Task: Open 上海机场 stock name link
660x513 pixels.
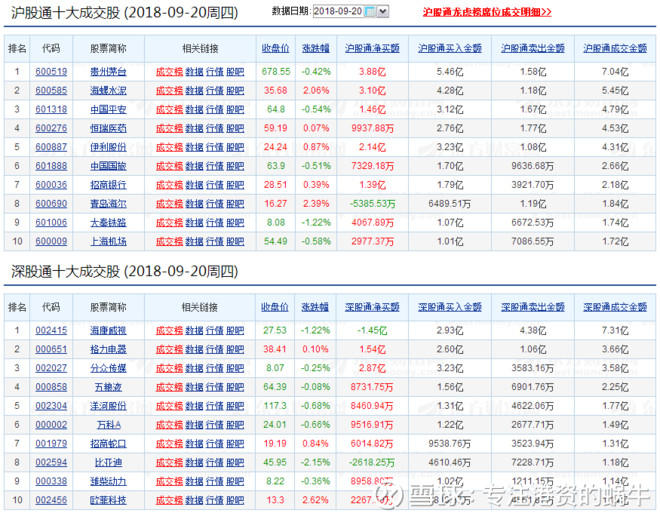Action: pyautogui.click(x=108, y=242)
